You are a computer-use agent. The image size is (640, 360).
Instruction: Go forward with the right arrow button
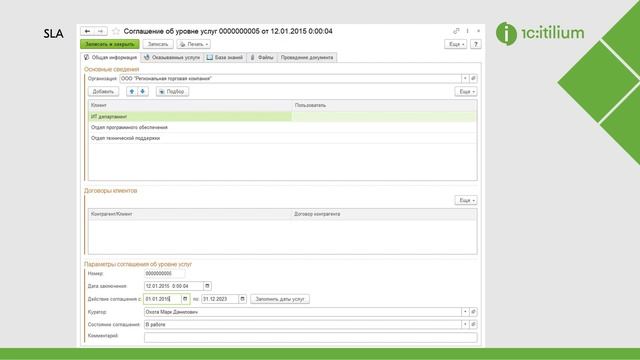(100, 31)
